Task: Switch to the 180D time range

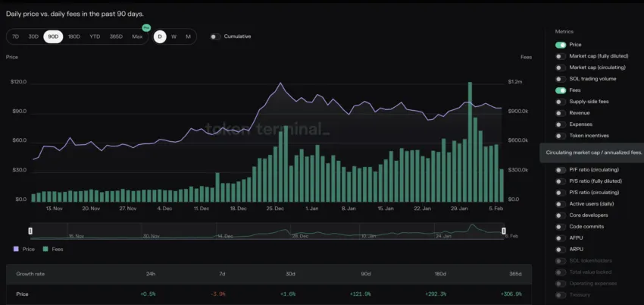Action: pos(74,36)
